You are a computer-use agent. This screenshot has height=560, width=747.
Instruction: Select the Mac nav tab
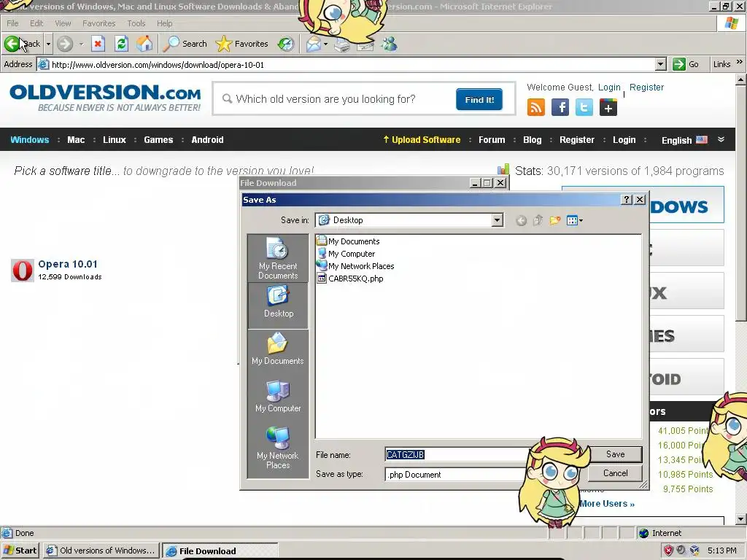click(x=76, y=139)
